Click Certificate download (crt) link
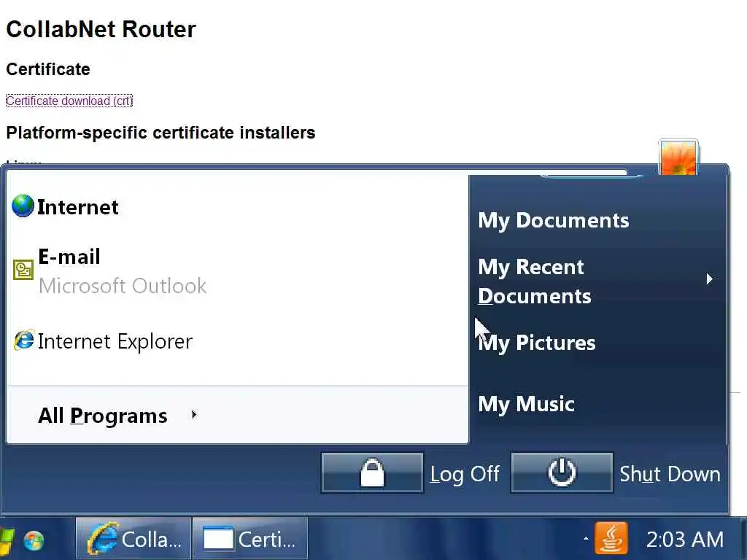747x560 pixels. coord(69,101)
